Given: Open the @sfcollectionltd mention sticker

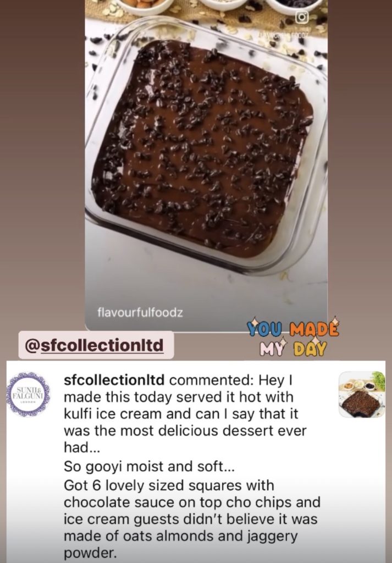Looking at the screenshot, I should tap(96, 345).
